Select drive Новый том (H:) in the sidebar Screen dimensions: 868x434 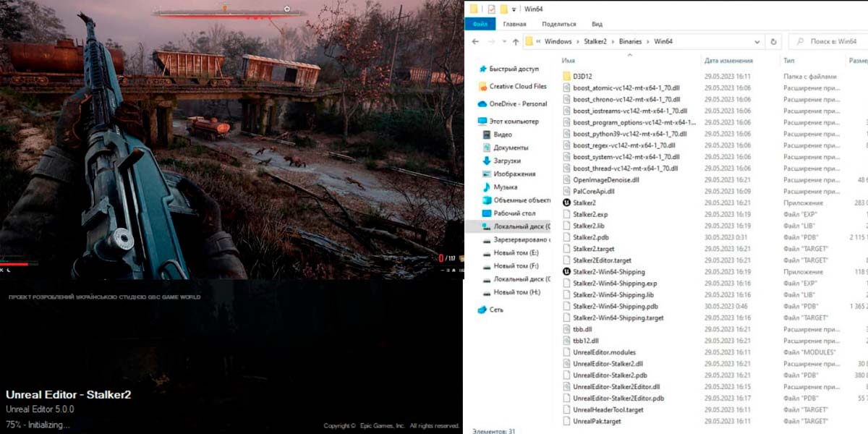(x=511, y=292)
